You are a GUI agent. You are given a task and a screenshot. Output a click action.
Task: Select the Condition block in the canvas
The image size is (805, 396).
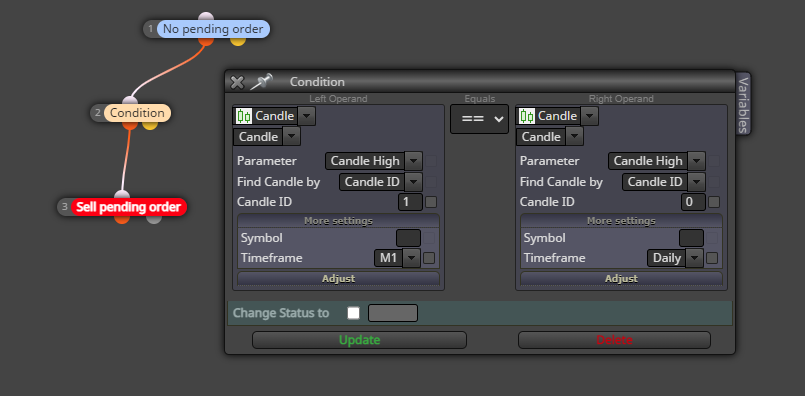[x=137, y=113]
